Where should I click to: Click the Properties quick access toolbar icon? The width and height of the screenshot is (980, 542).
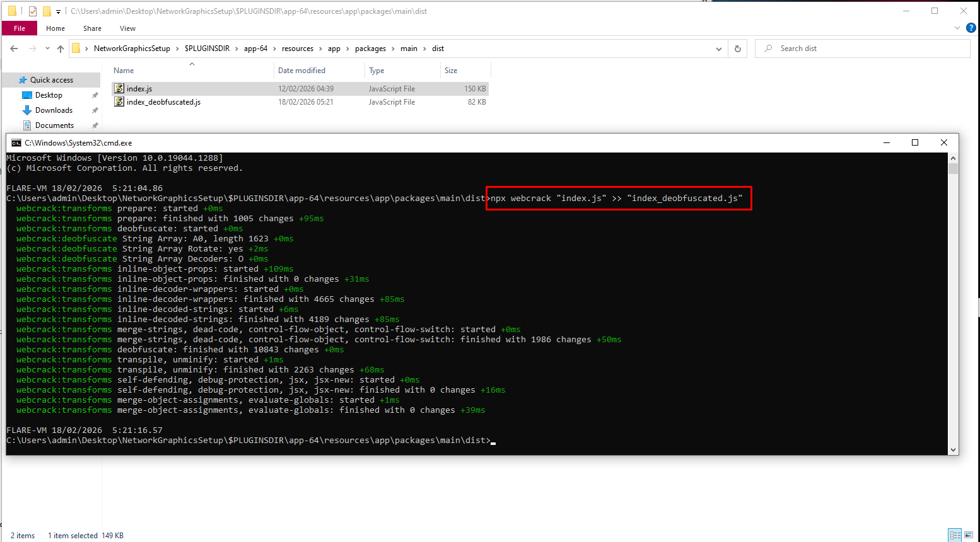pyautogui.click(x=33, y=11)
